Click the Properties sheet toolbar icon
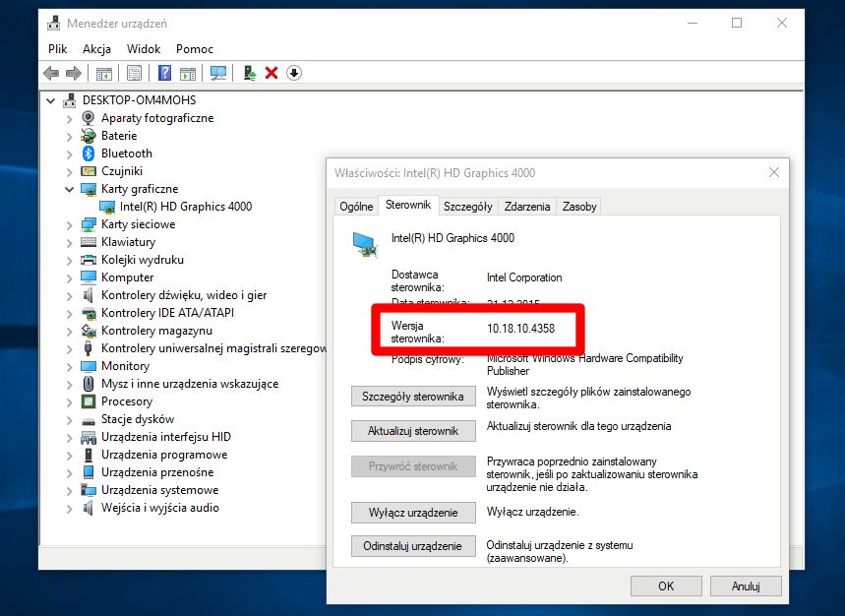Image resolution: width=845 pixels, height=616 pixels. point(134,73)
